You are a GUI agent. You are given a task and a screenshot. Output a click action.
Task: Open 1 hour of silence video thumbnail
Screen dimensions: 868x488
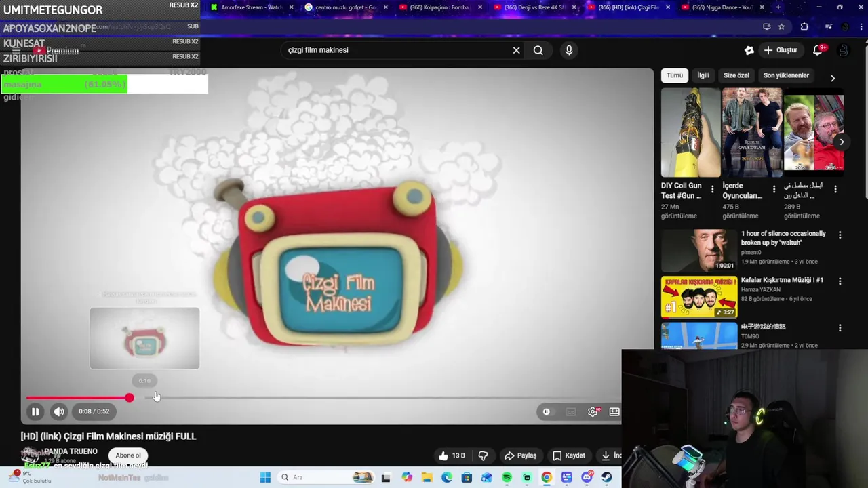click(x=699, y=251)
